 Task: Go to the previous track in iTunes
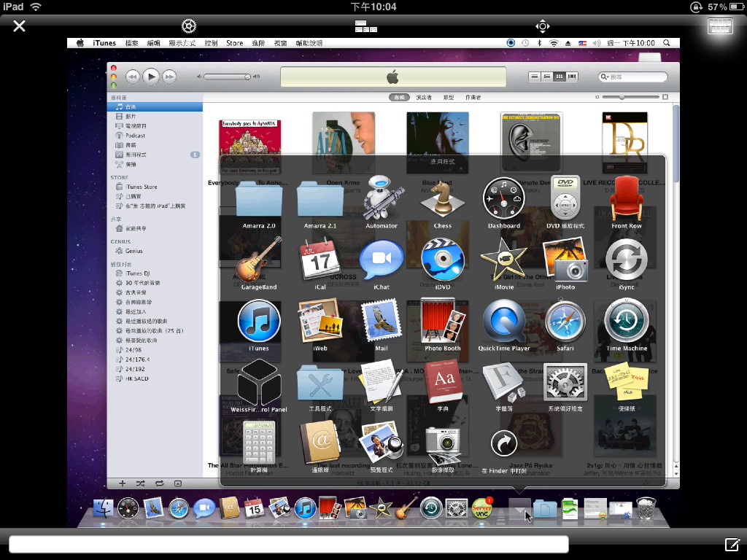133,77
